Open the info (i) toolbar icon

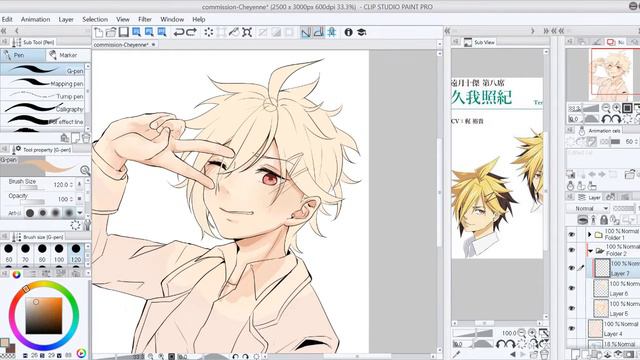pos(348,32)
